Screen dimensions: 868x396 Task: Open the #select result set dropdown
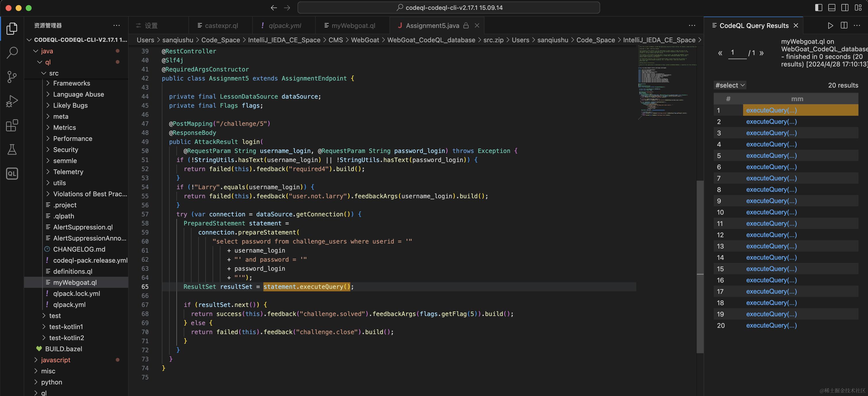730,85
